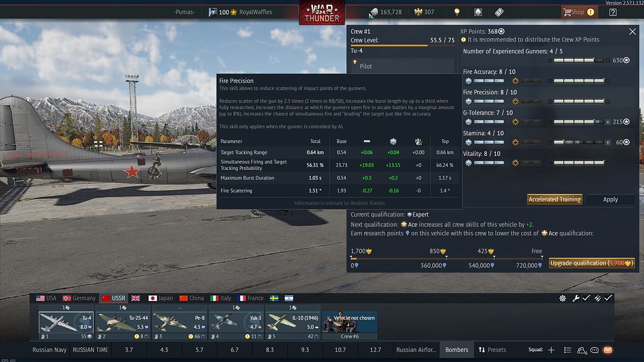Select the Great Britain flag tab
Image resolution: width=644 pixels, height=362 pixels.
[135, 298]
